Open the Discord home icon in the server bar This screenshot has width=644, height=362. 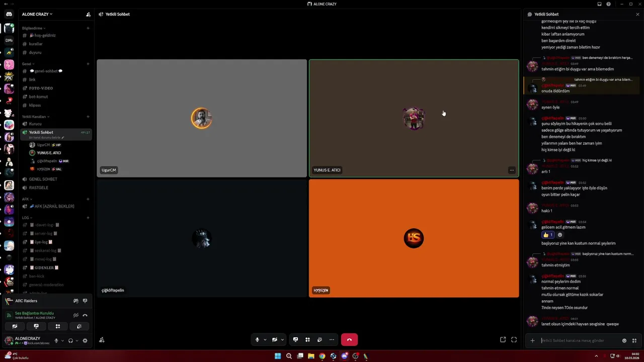click(9, 14)
